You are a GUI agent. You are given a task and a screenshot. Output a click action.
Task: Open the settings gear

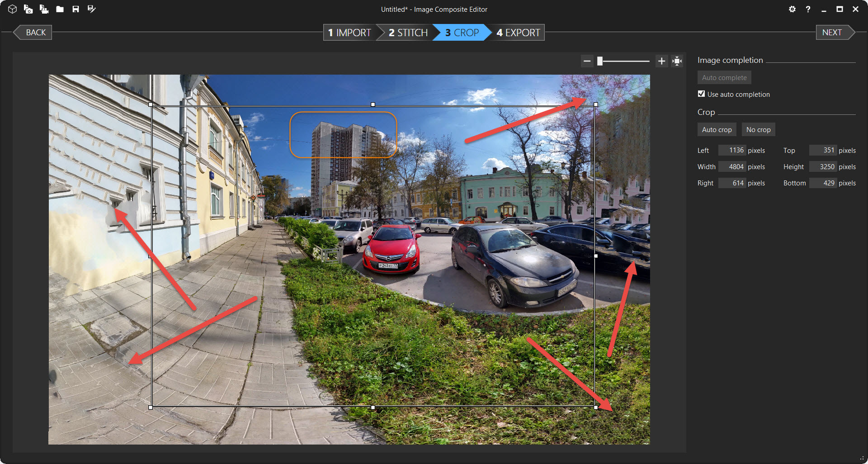click(x=792, y=9)
